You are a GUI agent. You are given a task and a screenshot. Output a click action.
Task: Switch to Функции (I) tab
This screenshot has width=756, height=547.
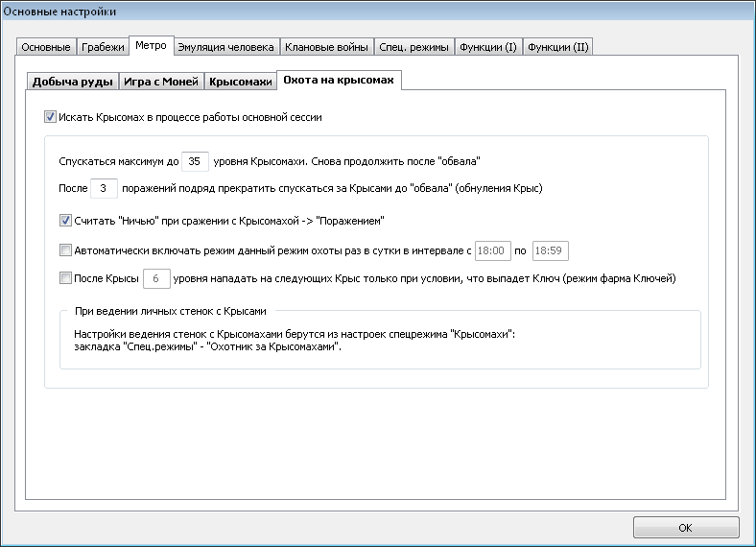tap(488, 47)
